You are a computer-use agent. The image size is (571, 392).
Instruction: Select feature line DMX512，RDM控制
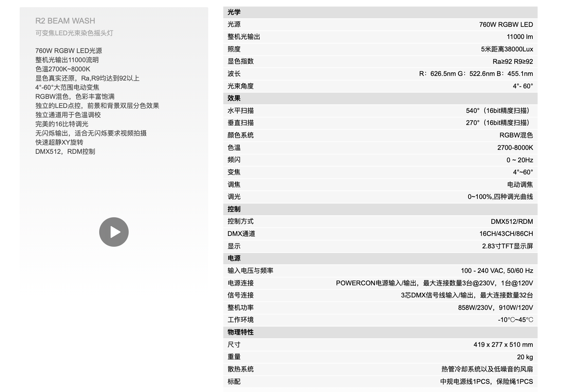point(65,151)
